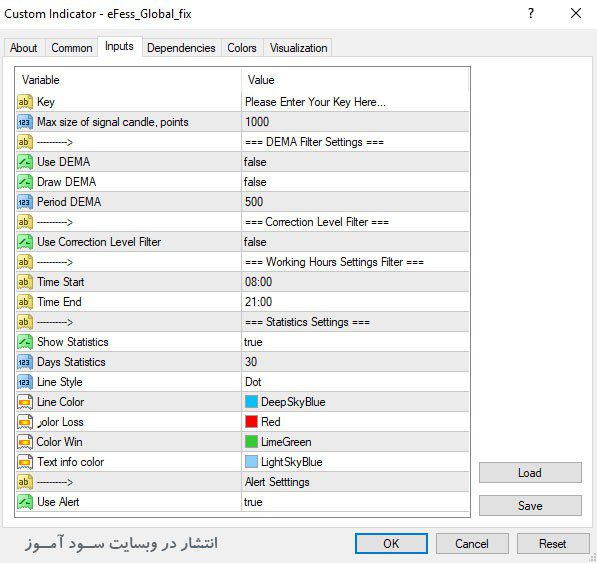Toggle Use Correction Level Filter value
Screen dimensions: 597x563
click(355, 242)
